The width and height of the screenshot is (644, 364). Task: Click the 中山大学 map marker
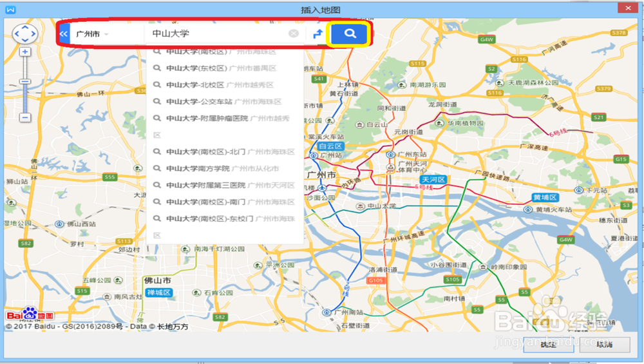coord(360,206)
